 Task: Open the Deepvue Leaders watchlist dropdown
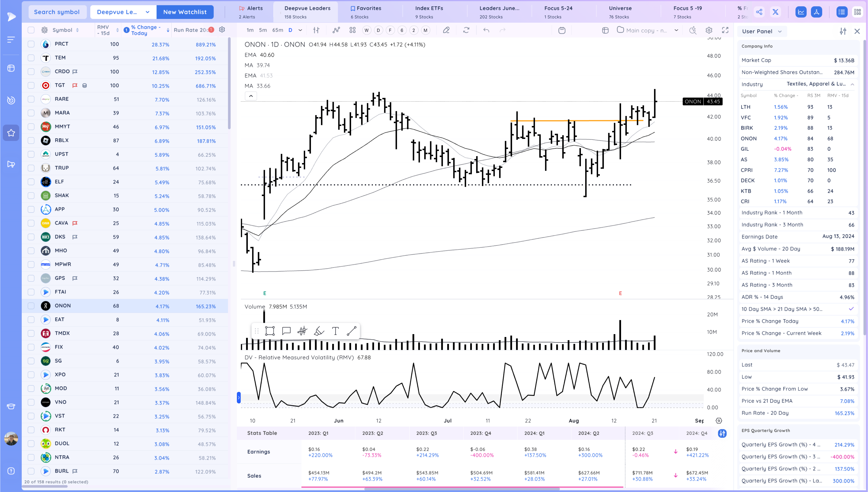123,12
